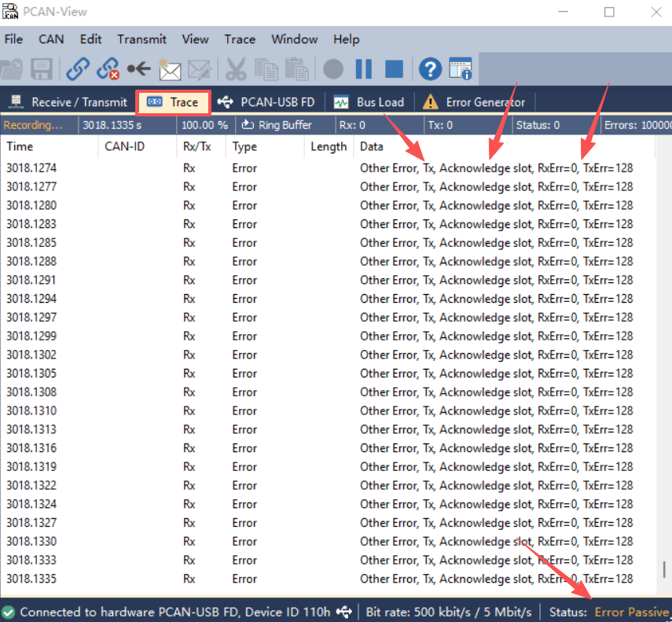The image size is (672, 622).
Task: Open the CAN menu
Action: (x=51, y=39)
